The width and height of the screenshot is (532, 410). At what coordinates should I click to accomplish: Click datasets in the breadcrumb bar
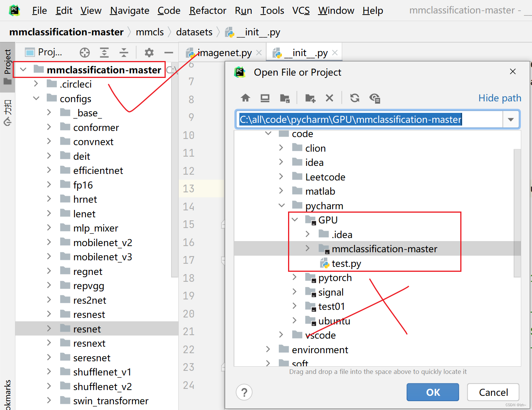tap(194, 32)
